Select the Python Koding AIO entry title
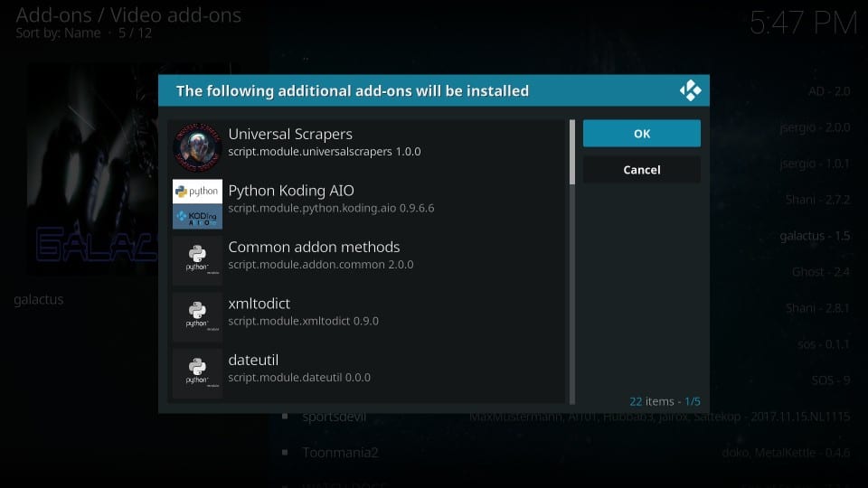The height and width of the screenshot is (488, 868). [x=291, y=191]
